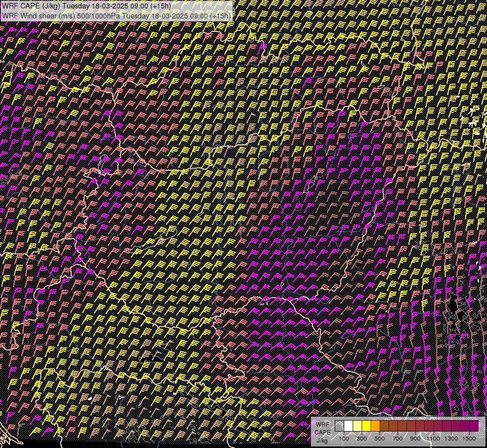Click the legend value 1100
Image resolution: width=487 pixels, height=448 pixels.
click(433, 439)
